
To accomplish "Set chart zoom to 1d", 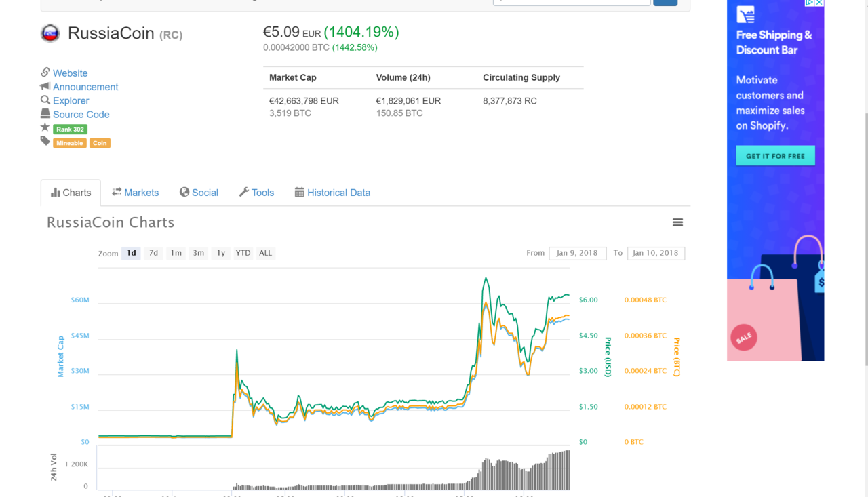I will click(x=131, y=253).
